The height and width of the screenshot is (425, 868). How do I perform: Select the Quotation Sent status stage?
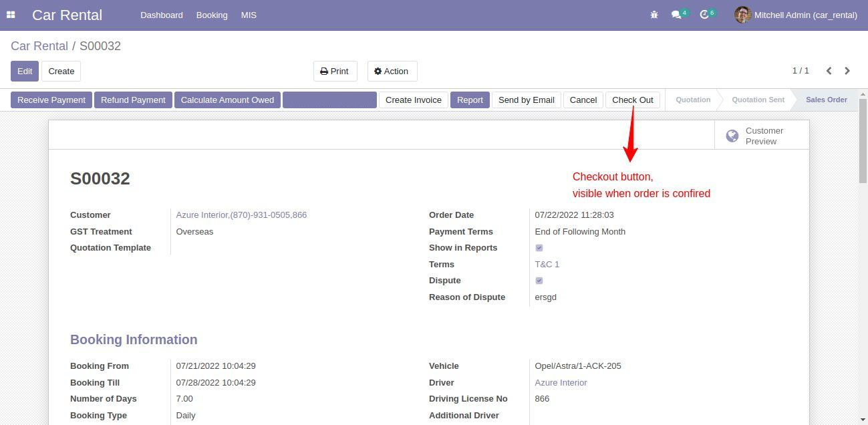pos(758,100)
